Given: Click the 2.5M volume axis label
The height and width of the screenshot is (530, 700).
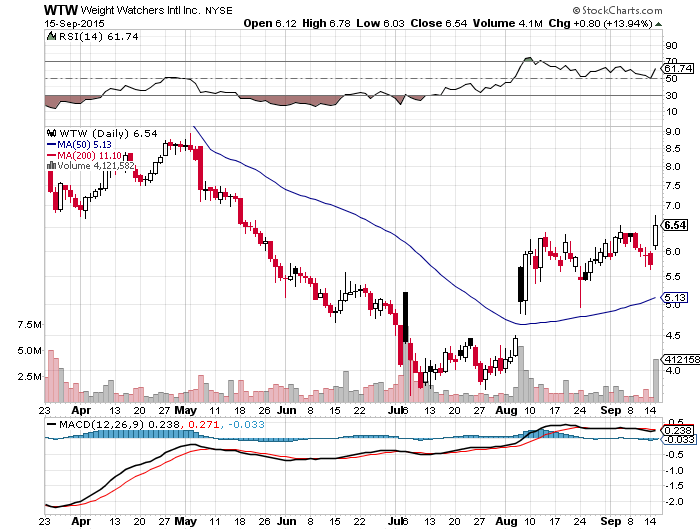Looking at the screenshot, I should coord(30,377).
